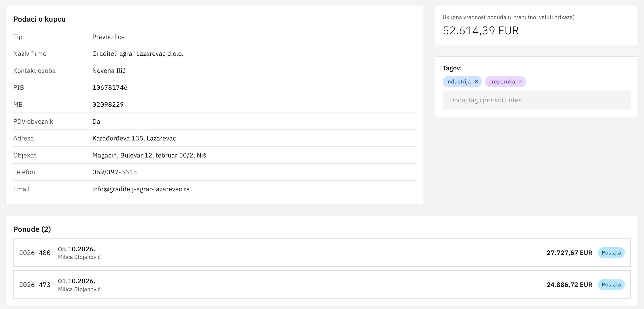Click Milica Stojanović under offer 2026-473
The width and height of the screenshot is (644, 309).
point(79,289)
